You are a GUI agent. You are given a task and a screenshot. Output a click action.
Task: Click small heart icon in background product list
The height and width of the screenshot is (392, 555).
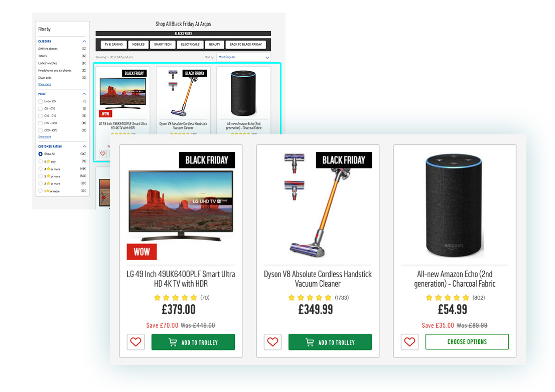(x=103, y=154)
